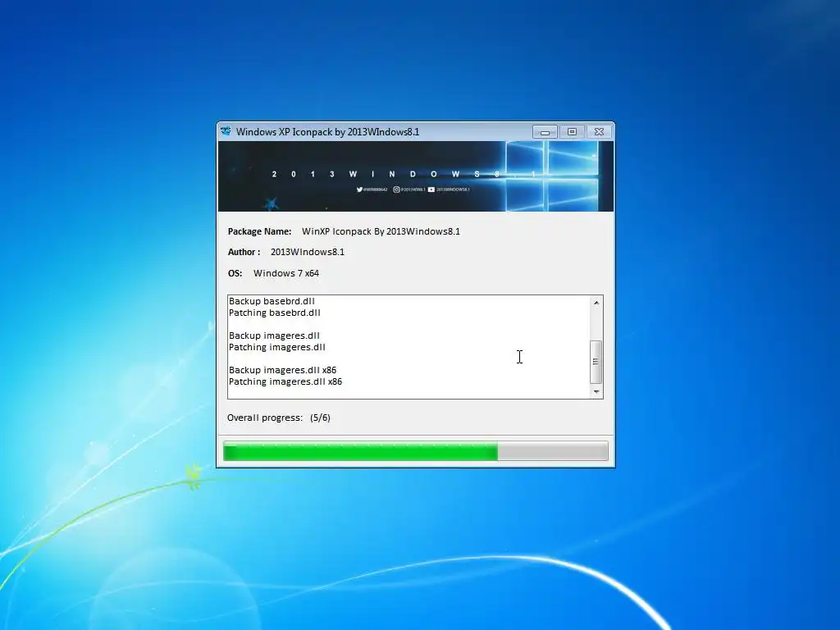
Task: Maximize the Windows XP Iconpack window
Action: pyautogui.click(x=572, y=132)
